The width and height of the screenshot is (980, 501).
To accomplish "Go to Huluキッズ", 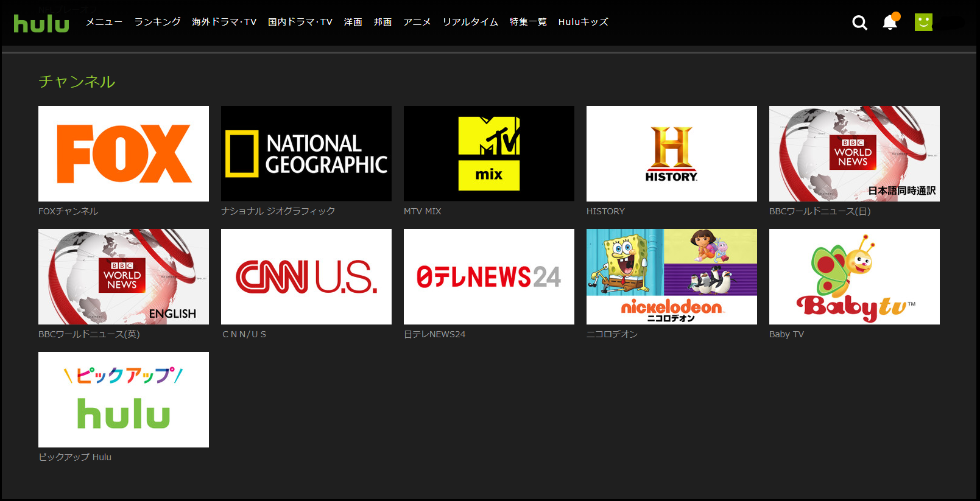I will click(x=583, y=22).
